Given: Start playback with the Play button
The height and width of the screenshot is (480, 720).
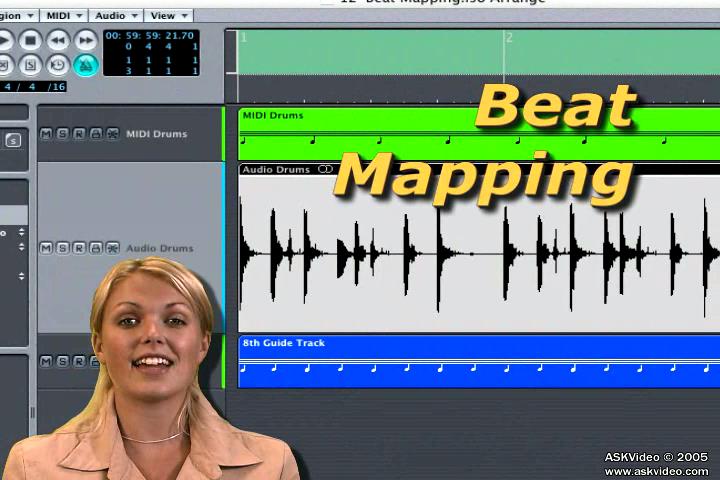Looking at the screenshot, I should pos(5,40).
